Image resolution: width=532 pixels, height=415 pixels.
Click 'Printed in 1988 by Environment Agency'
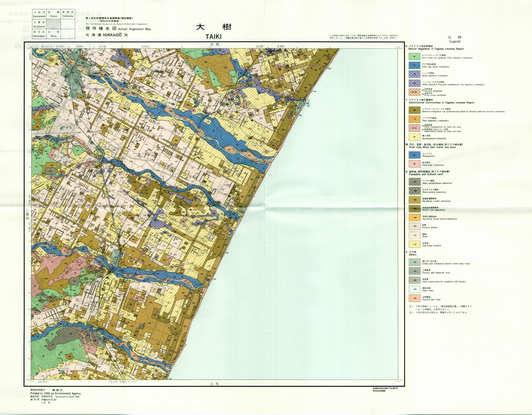point(56,393)
